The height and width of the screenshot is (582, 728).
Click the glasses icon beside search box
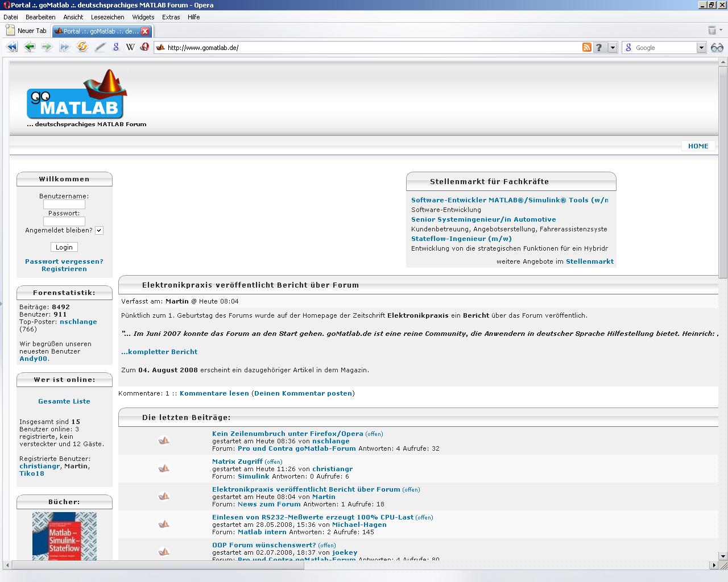(x=717, y=48)
